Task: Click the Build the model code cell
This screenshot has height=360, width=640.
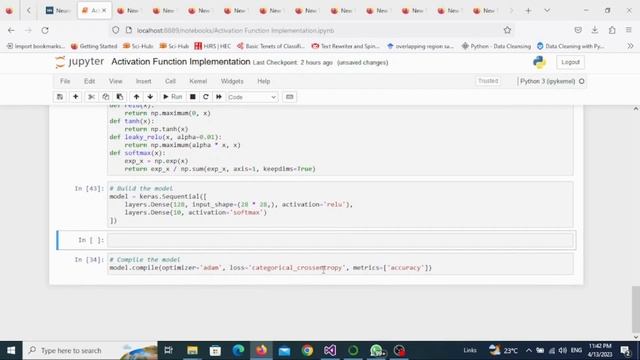Action: coord(340,204)
